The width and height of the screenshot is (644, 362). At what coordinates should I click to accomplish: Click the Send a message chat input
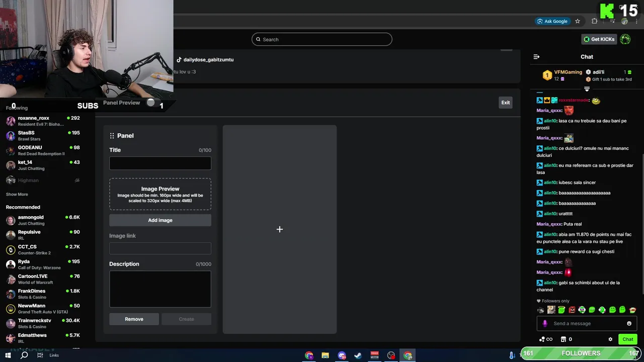point(587,323)
